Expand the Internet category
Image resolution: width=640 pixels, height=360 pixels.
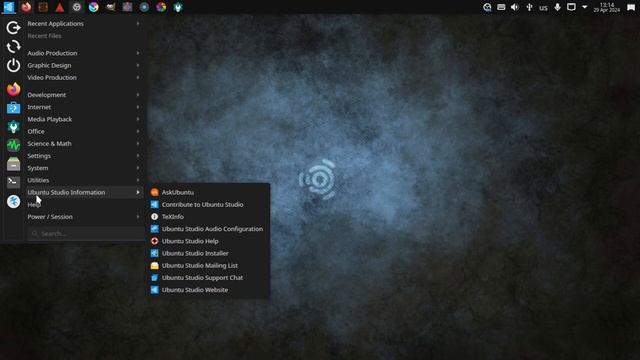(83, 107)
